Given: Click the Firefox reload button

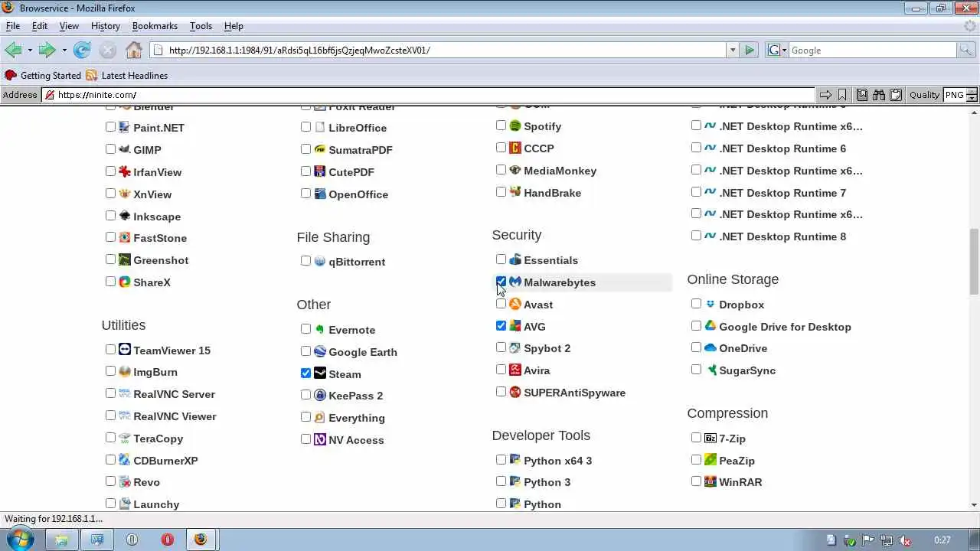Looking at the screenshot, I should click(82, 51).
